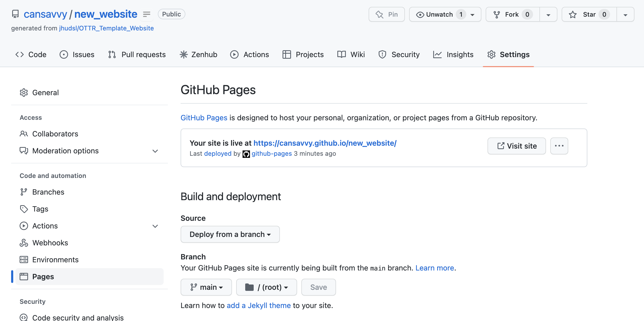This screenshot has height=321, width=644.
Task: Open the add a Jekyll theme link
Action: click(259, 305)
